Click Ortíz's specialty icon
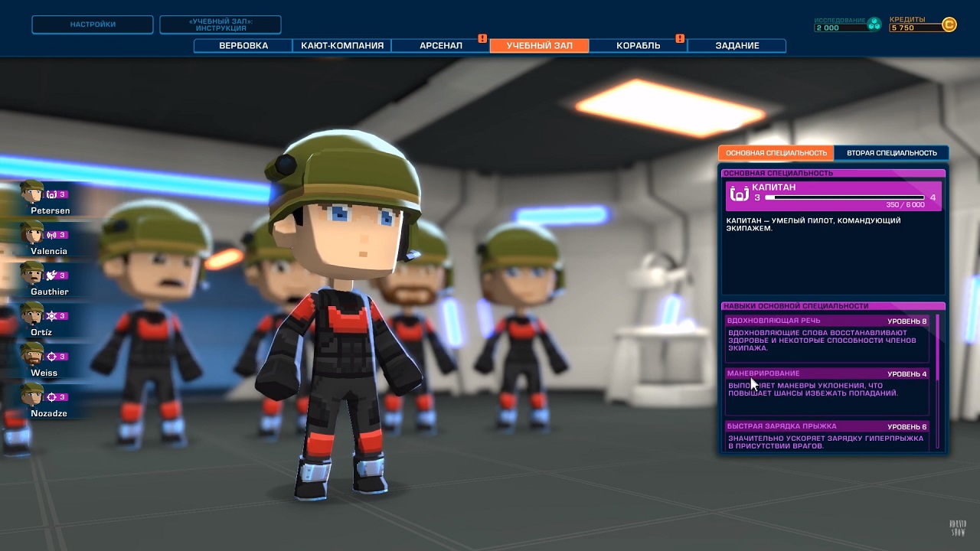Screen dimensions: 980x551 (52, 316)
